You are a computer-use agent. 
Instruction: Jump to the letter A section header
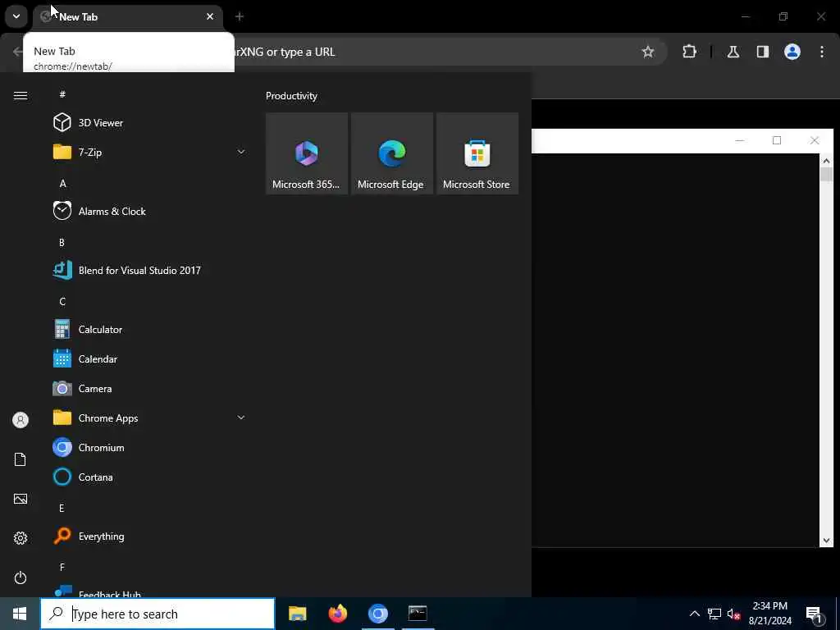(x=62, y=183)
